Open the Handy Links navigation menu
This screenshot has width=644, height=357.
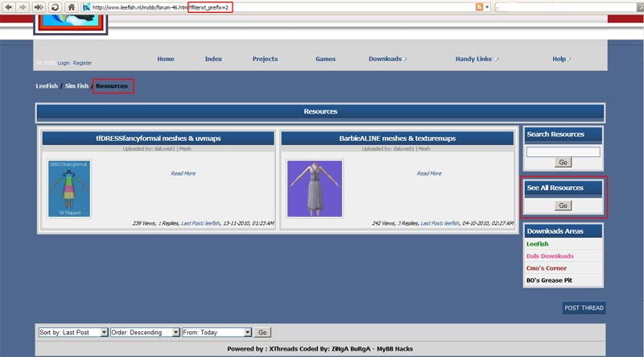click(477, 59)
